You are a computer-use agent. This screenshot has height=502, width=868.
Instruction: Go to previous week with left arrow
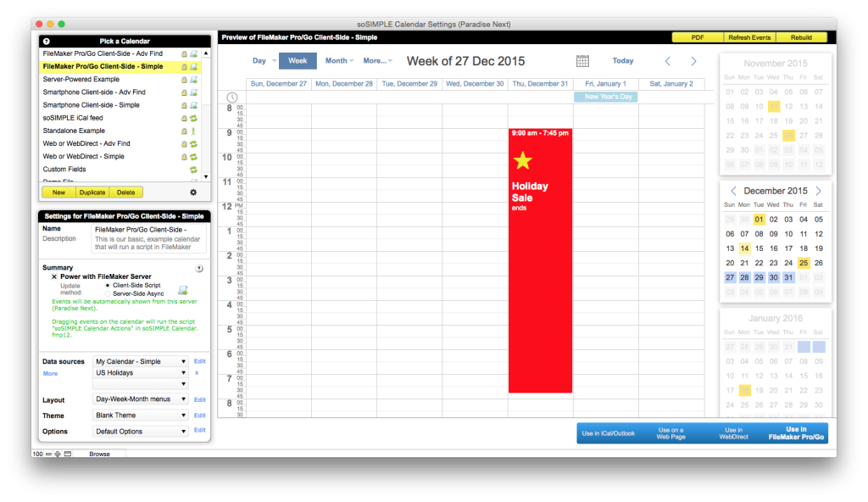tap(667, 61)
